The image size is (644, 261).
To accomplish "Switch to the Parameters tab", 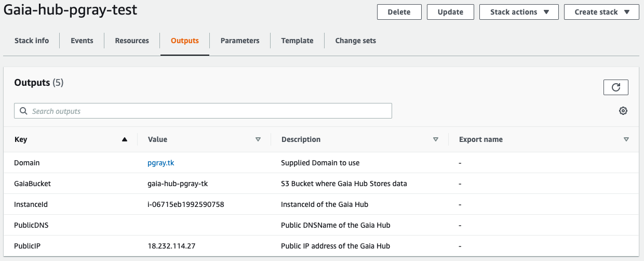I will coord(240,41).
